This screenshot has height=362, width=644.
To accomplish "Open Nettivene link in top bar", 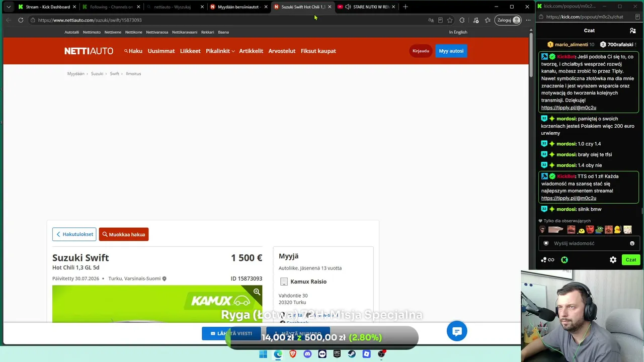I will point(113,32).
